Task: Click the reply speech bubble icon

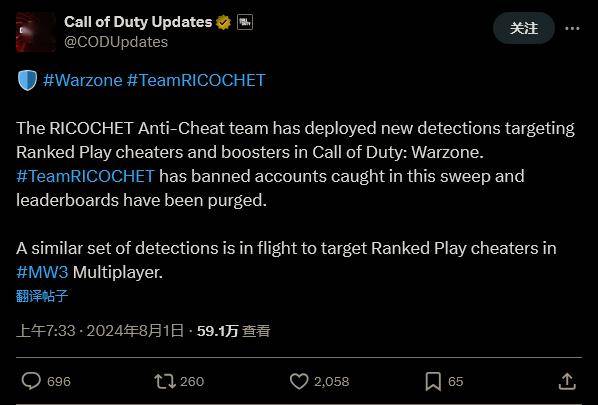Action: coord(31,381)
